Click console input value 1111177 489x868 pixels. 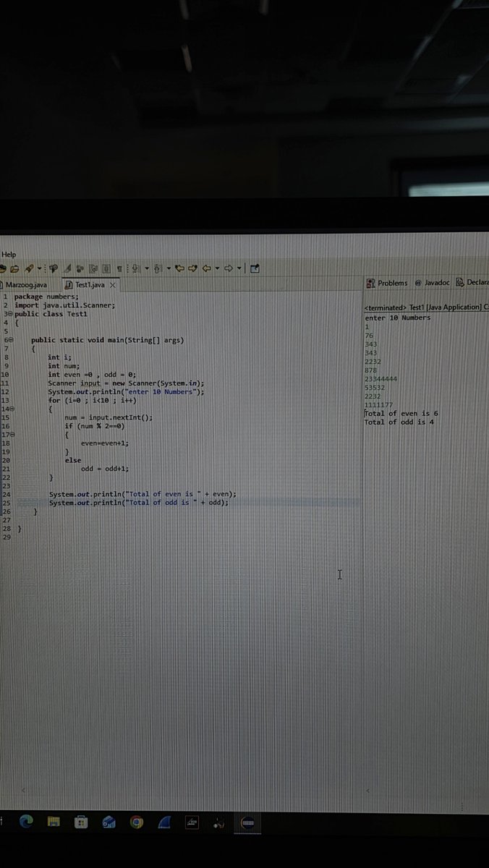click(379, 404)
